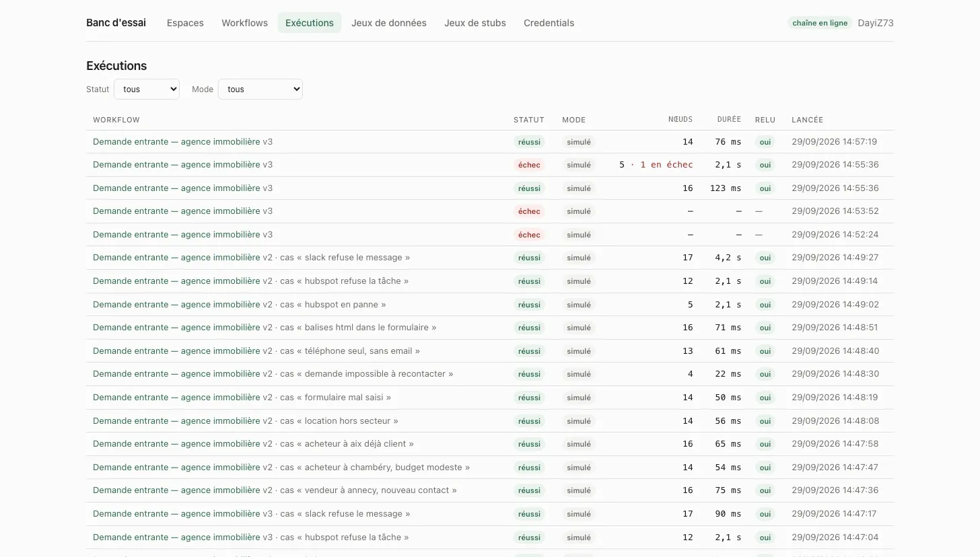The image size is (980, 557).
Task: Click the WORKFLOW column header
Action: pyautogui.click(x=116, y=120)
